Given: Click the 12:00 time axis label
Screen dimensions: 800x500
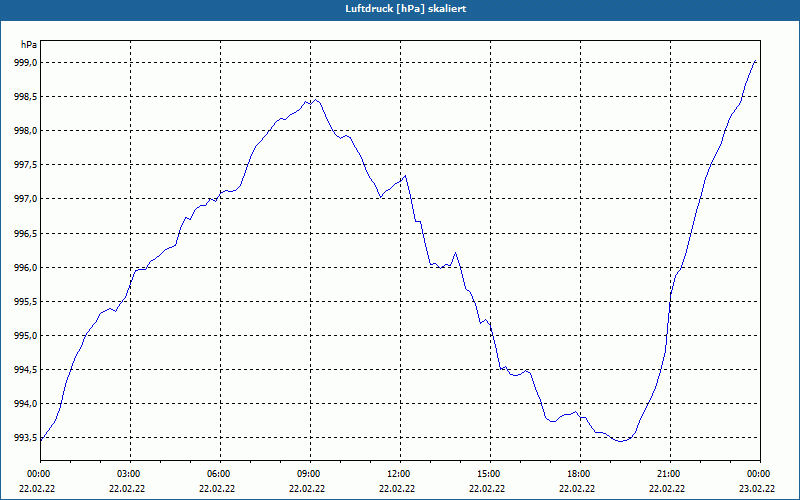Looking at the screenshot, I should 398,473.
